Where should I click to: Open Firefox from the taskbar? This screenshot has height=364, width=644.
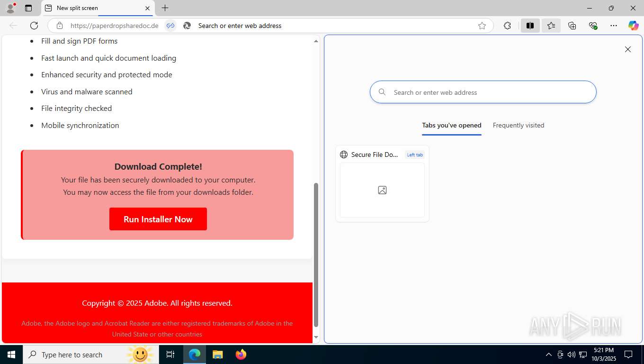(x=241, y=355)
